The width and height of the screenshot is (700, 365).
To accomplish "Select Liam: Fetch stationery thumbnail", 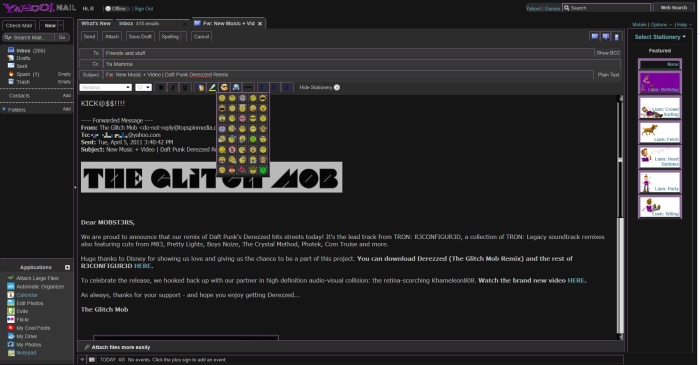I will click(660, 133).
